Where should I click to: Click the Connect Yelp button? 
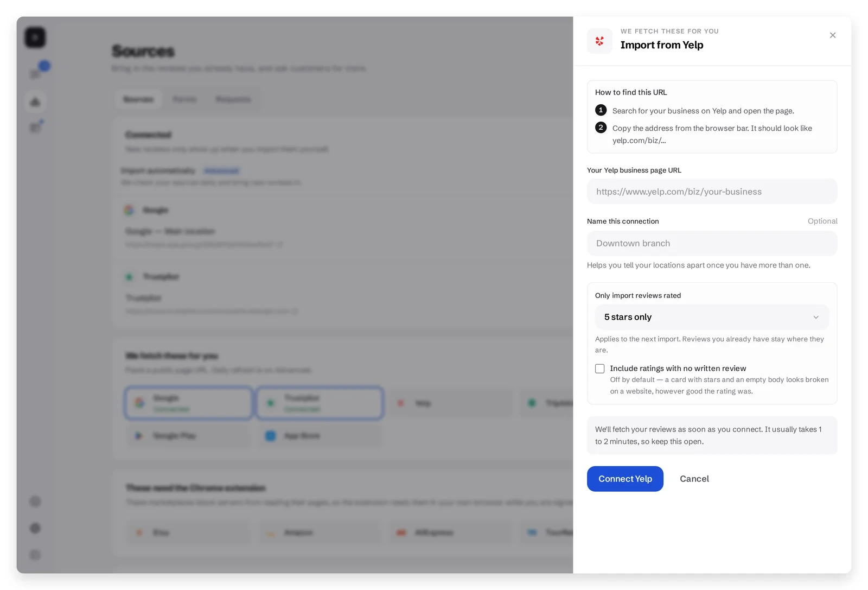[x=625, y=479]
